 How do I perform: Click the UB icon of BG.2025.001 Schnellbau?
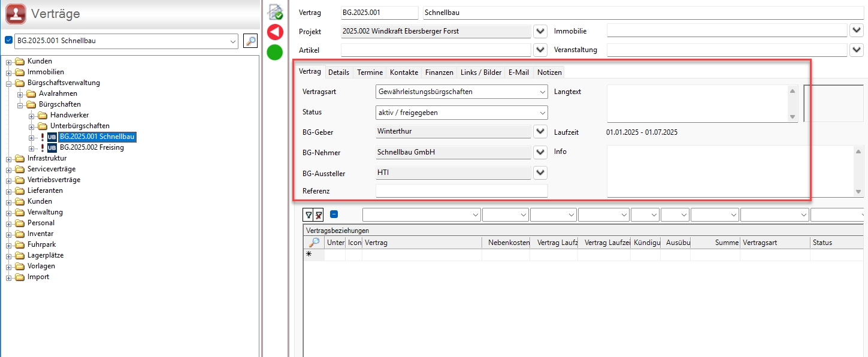pyautogui.click(x=52, y=137)
